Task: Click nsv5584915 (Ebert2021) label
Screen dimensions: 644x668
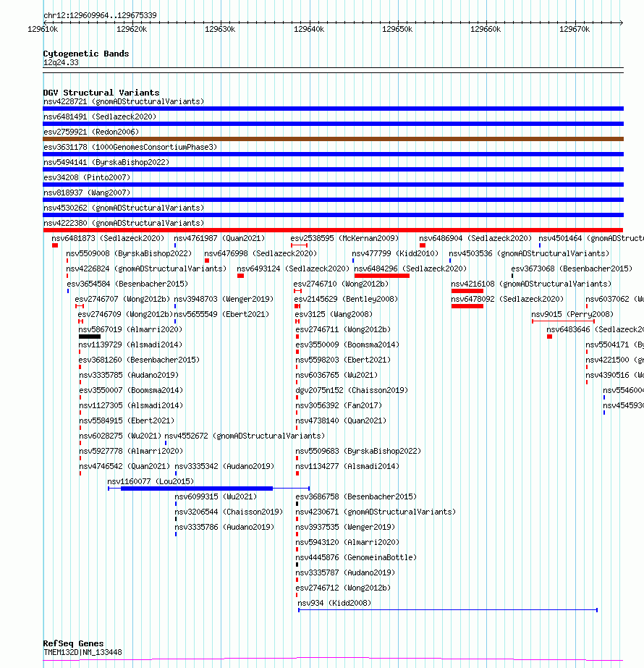Action: click(127, 421)
